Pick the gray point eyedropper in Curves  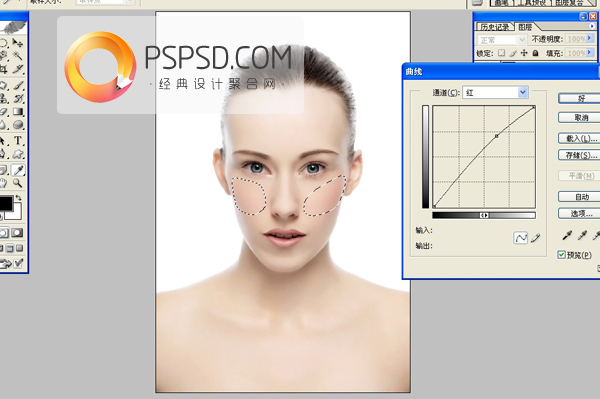click(x=582, y=235)
